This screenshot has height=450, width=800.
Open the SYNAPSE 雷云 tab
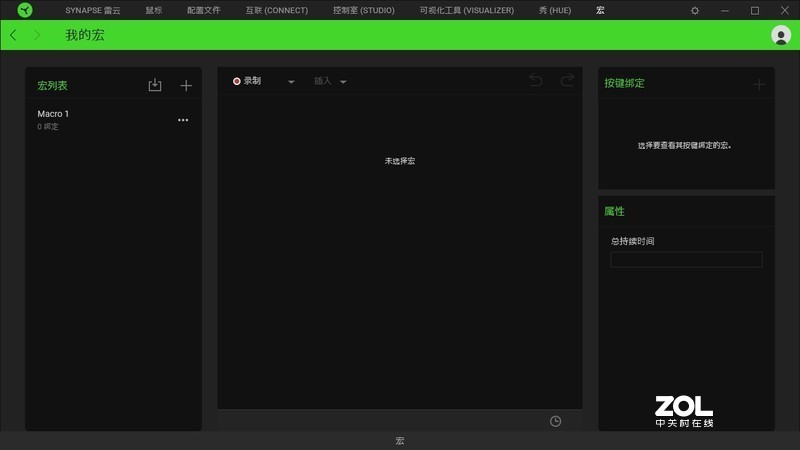click(x=93, y=10)
